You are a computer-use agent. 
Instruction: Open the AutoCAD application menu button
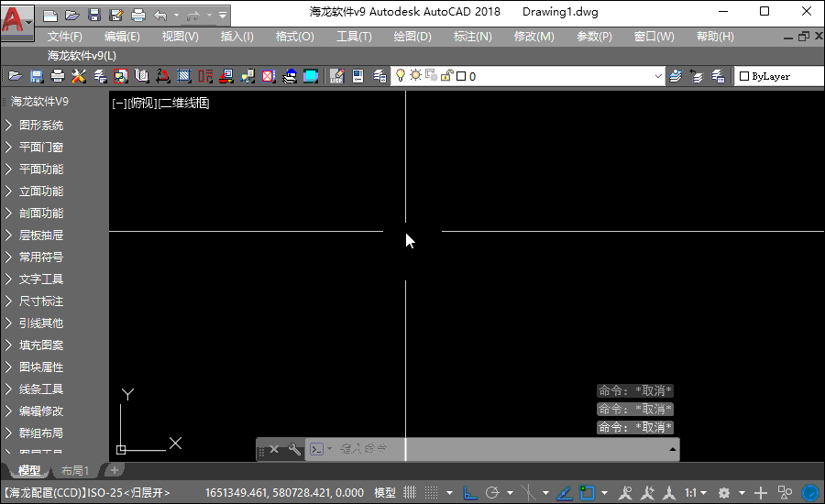16,22
